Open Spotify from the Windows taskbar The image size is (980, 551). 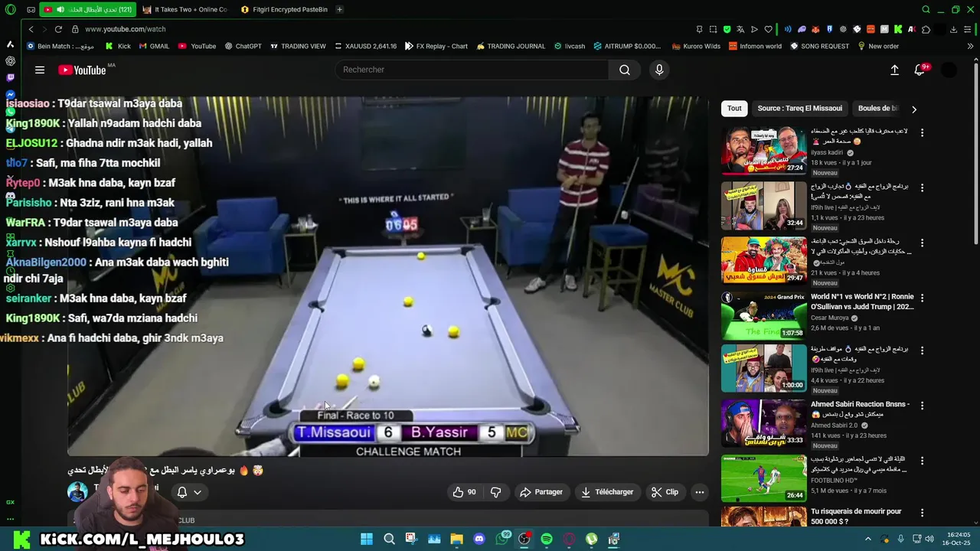click(x=547, y=539)
